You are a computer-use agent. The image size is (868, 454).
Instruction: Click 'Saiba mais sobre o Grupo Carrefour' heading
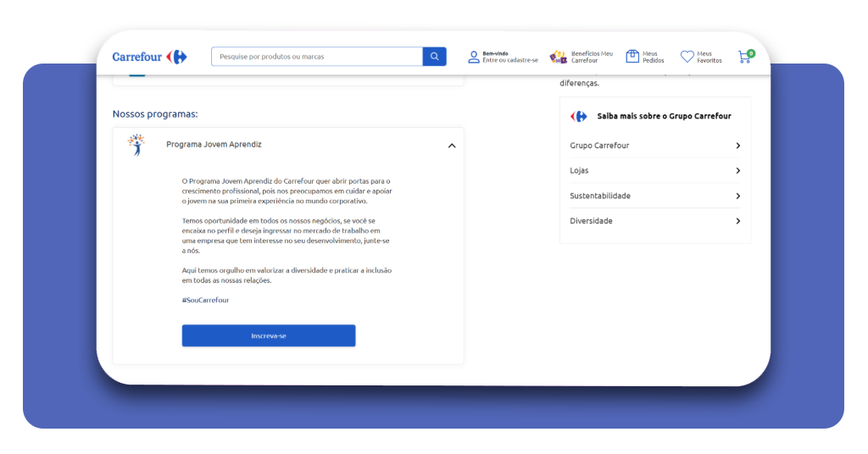(664, 116)
